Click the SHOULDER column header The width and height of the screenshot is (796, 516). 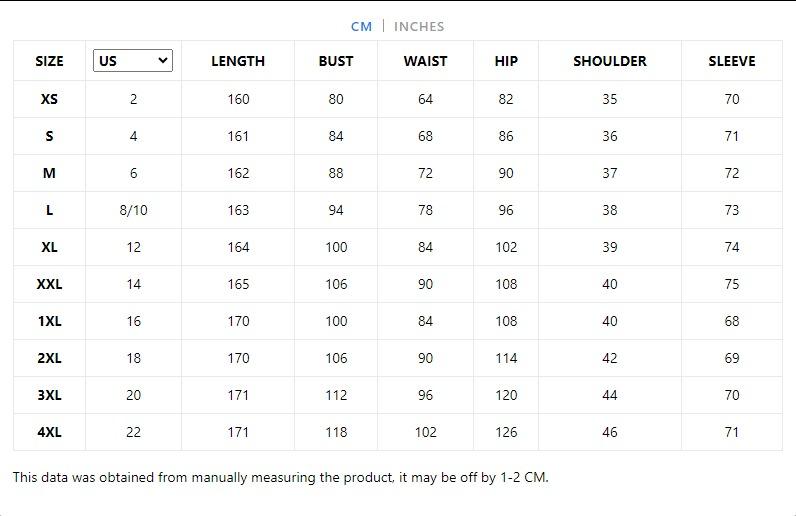pyautogui.click(x=610, y=61)
